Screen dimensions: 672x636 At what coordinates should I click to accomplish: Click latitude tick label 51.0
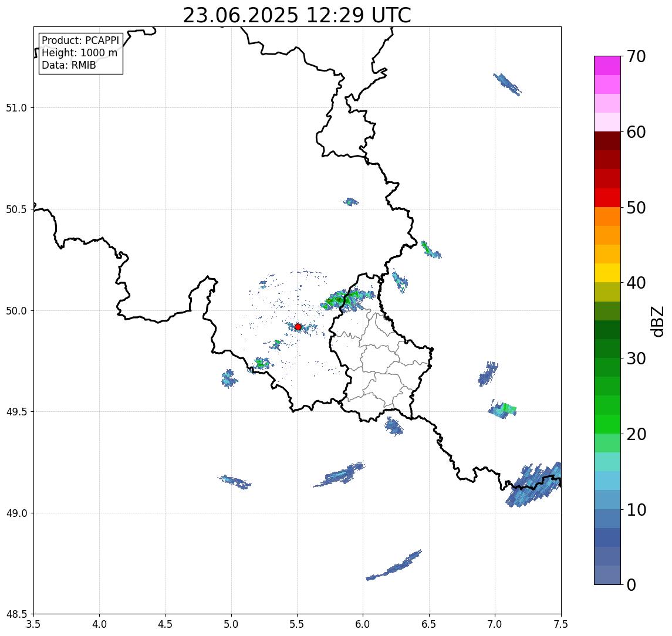pyautogui.click(x=16, y=108)
